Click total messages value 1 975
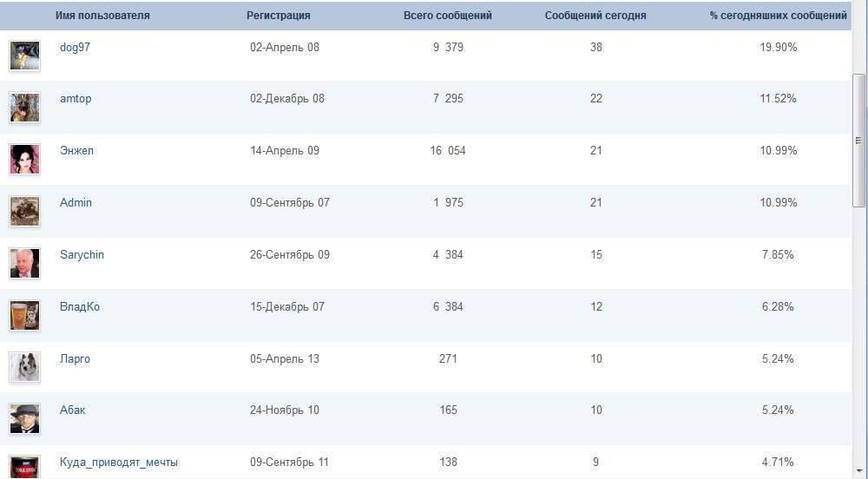 [449, 202]
